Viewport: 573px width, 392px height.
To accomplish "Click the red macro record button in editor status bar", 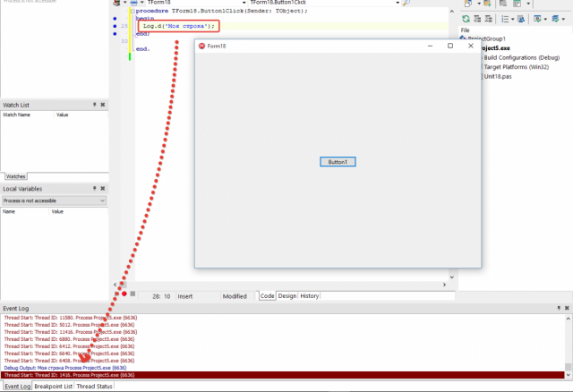I will click(124, 294).
